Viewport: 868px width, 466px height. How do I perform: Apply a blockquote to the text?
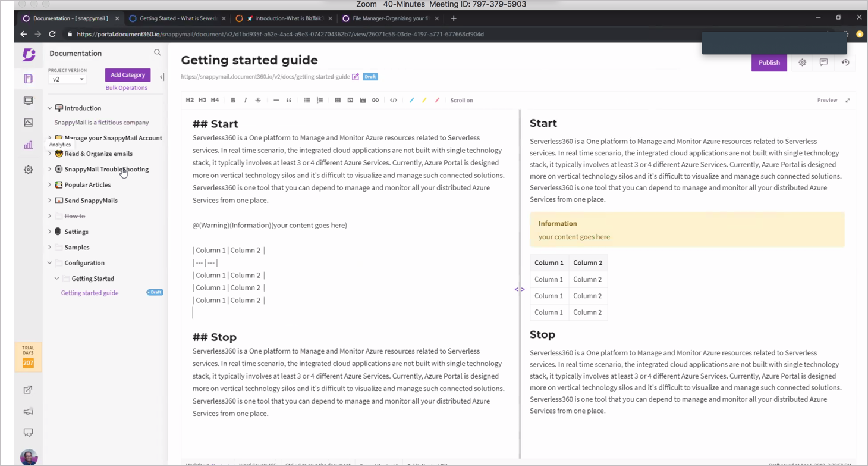point(289,100)
